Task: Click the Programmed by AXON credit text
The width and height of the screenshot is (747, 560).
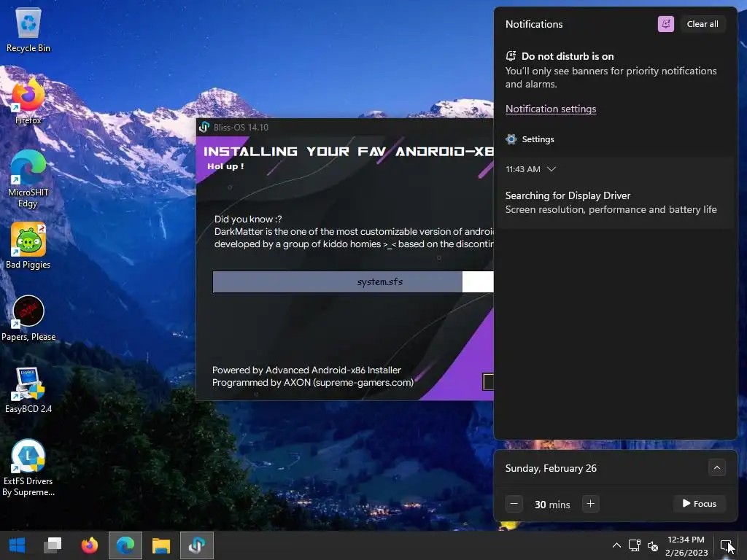Action: click(x=312, y=382)
